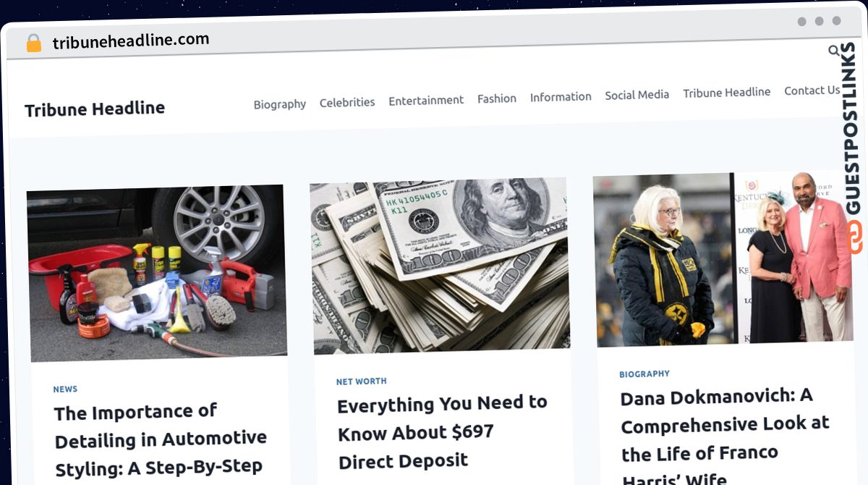Open the Biography menu item
Viewport: 868px width, 485px height.
(280, 104)
